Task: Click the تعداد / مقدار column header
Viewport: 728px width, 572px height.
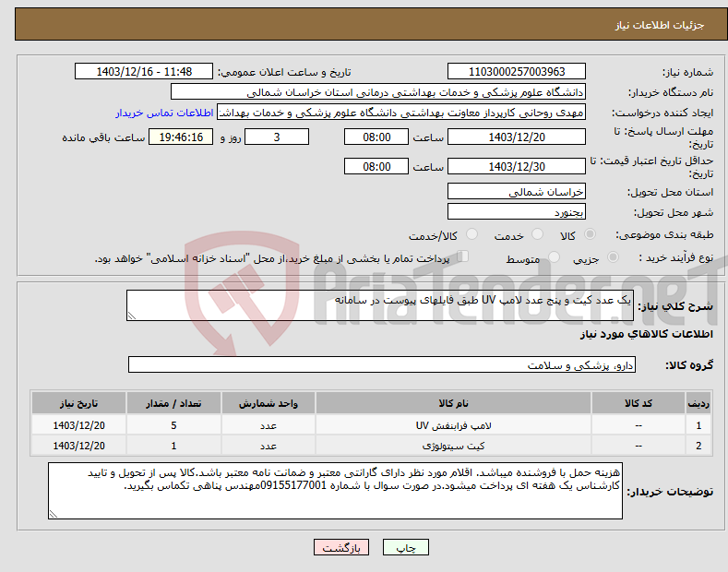Action: (x=173, y=403)
